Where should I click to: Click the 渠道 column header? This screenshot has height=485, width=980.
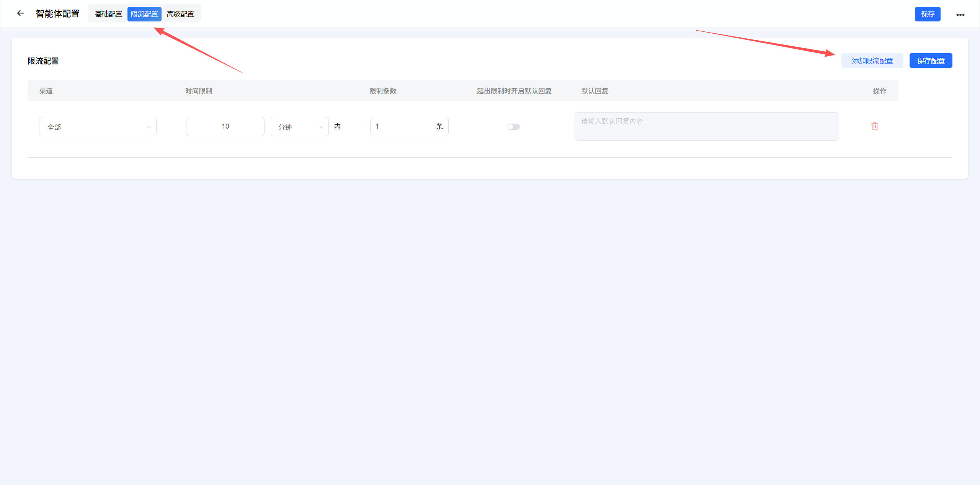coord(46,91)
